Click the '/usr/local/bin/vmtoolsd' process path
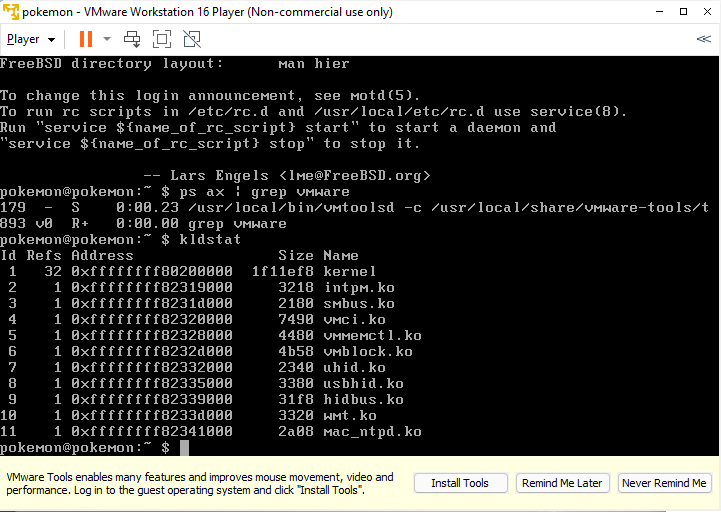 (292, 207)
